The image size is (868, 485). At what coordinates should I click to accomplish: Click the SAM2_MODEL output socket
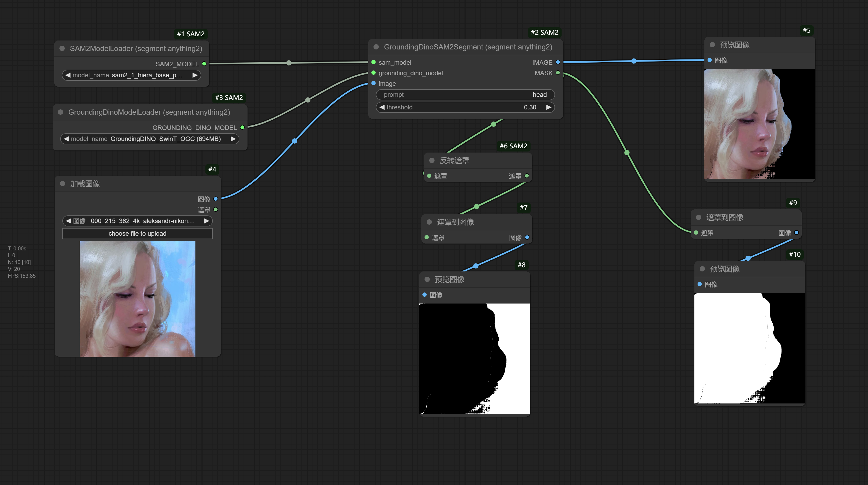(204, 64)
